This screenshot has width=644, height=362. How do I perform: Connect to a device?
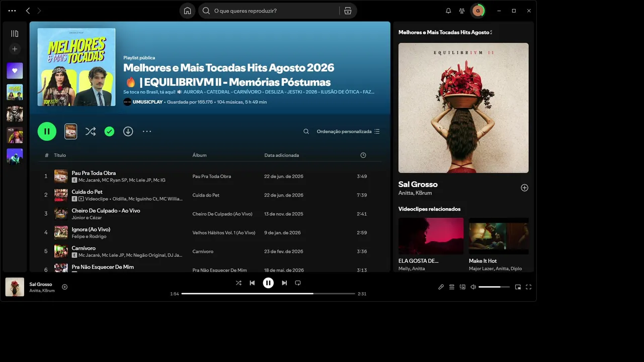pos(462,287)
